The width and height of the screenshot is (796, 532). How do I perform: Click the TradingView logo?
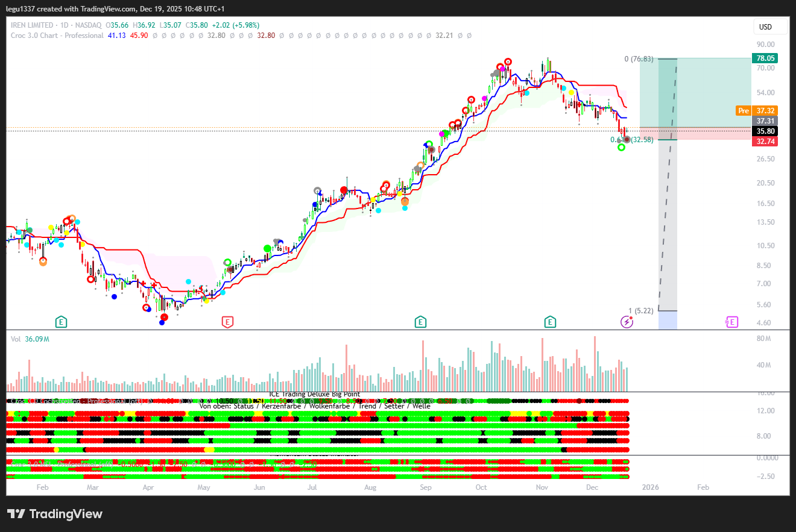point(55,514)
